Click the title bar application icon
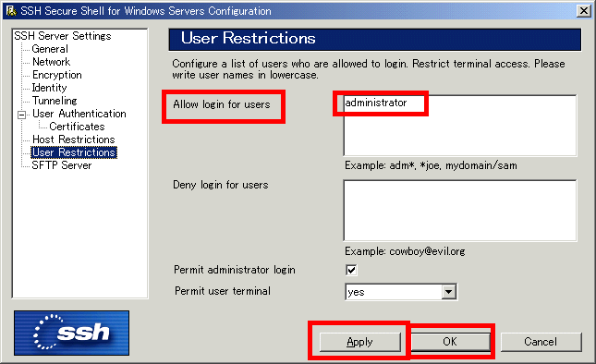The image size is (596, 364). [x=11, y=11]
